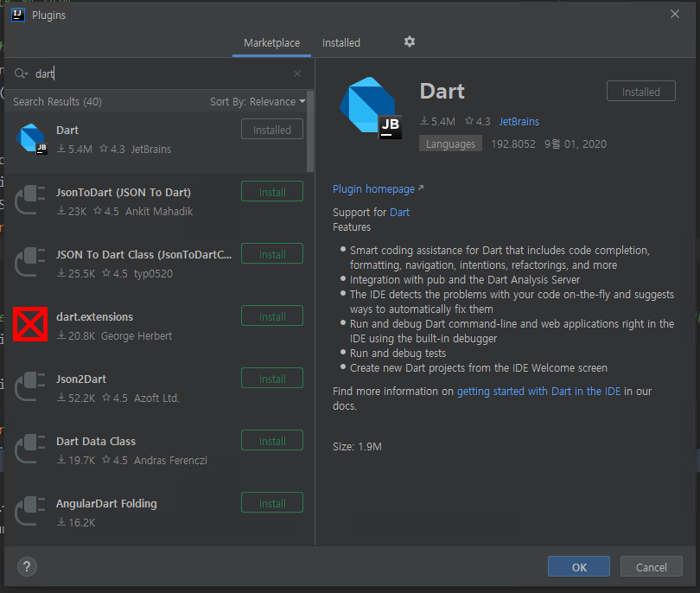
Task: Click the Search Results (40) label
Action: point(57,102)
